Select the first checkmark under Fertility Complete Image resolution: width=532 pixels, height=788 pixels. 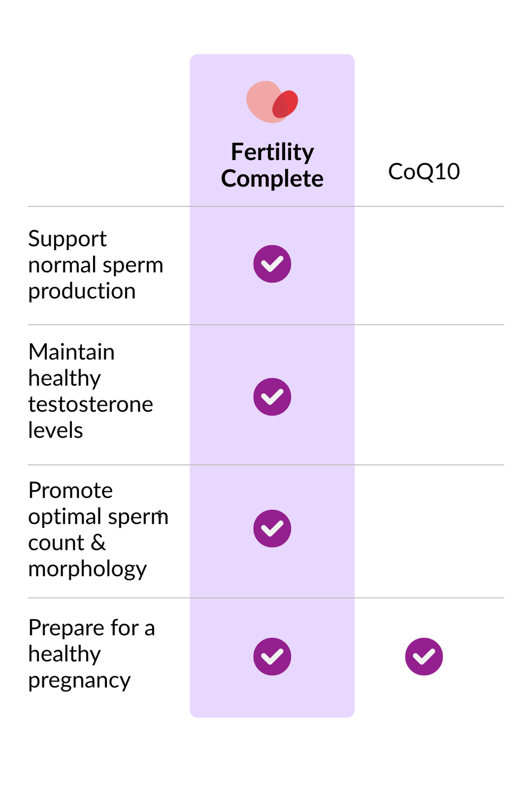(272, 264)
